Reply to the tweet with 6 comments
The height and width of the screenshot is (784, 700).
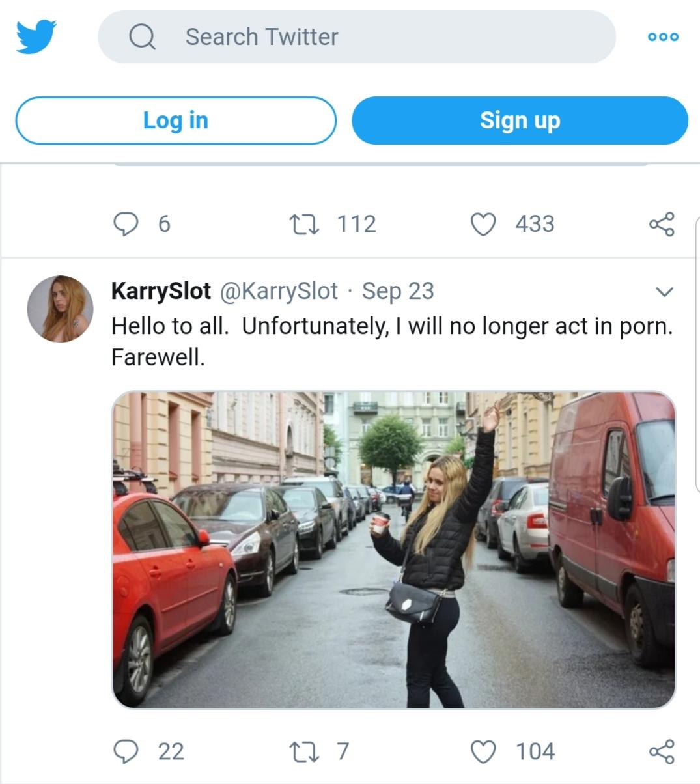126,224
